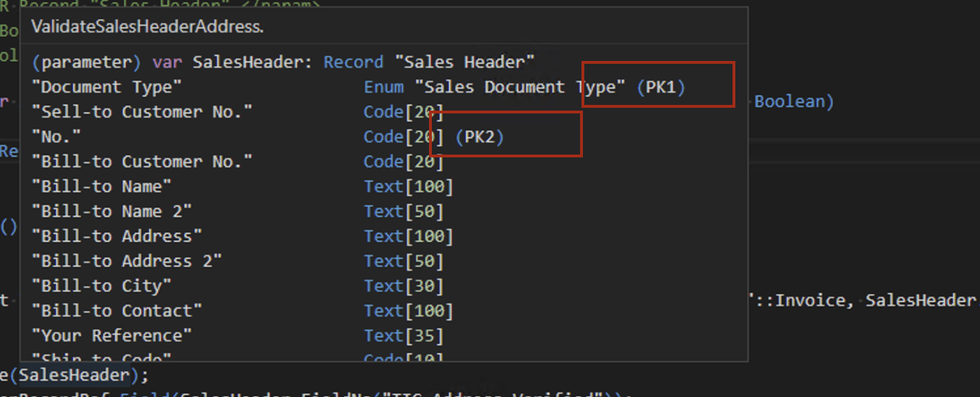Click the "Bill-to Address 2" field entry
The image size is (980, 397).
click(x=127, y=261)
